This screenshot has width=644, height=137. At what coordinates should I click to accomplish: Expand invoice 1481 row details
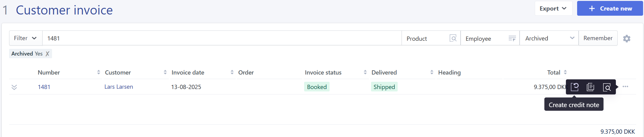[14, 87]
